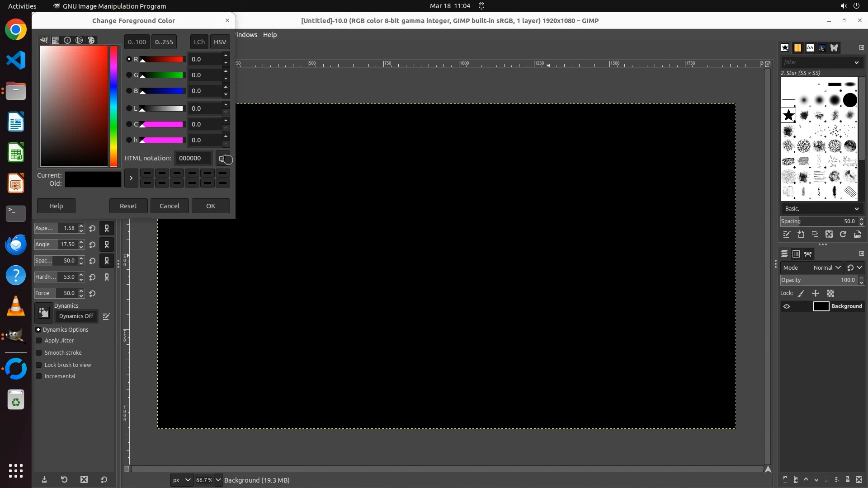Image resolution: width=868 pixels, height=488 pixels.
Task: Open the Watercolor color selector tab
Action: pos(67,40)
